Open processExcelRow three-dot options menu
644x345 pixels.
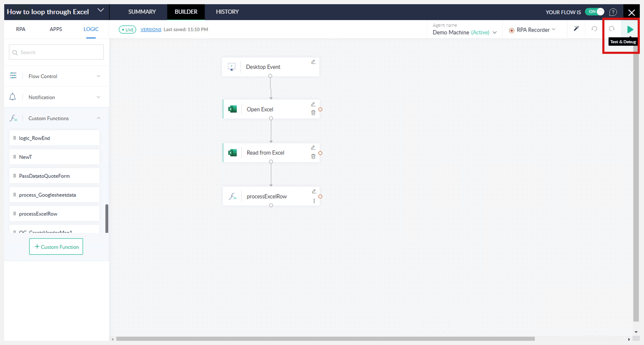[314, 201]
